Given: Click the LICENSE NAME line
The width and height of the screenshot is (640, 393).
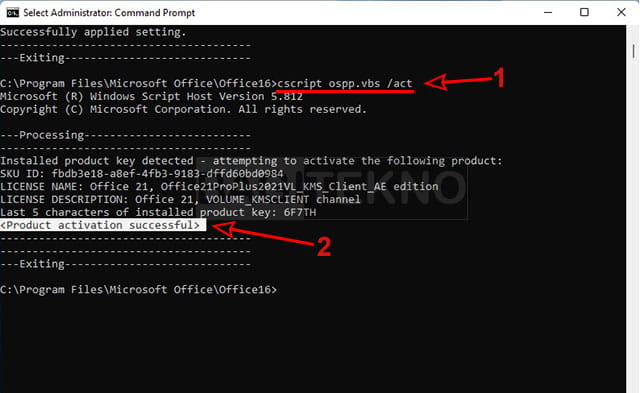Looking at the screenshot, I should tap(219, 187).
